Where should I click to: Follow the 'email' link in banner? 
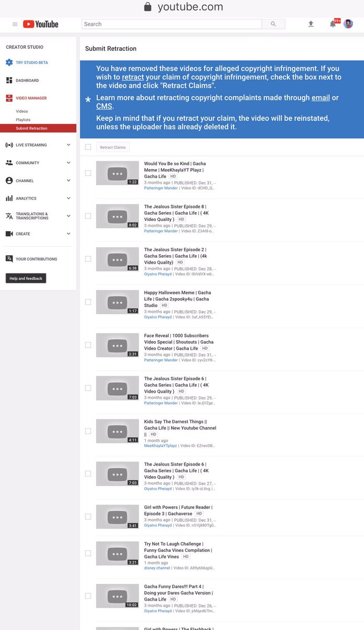320,98
